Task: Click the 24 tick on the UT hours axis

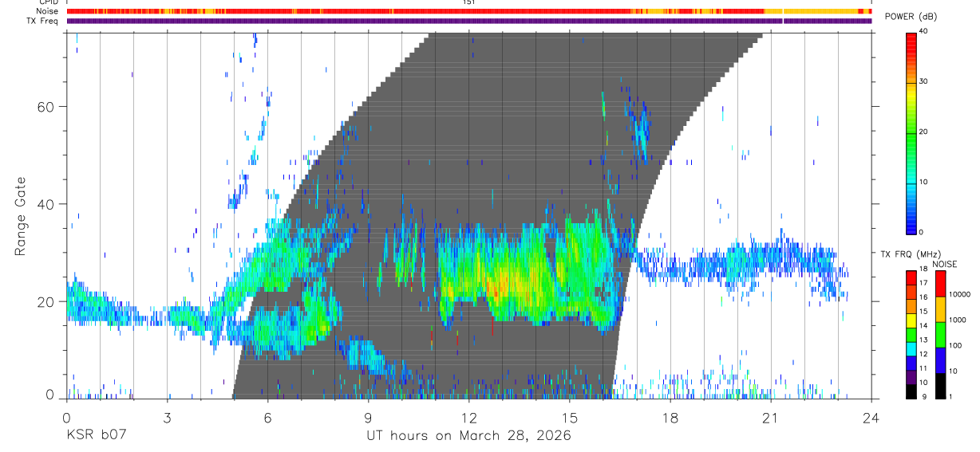Action: click(871, 417)
